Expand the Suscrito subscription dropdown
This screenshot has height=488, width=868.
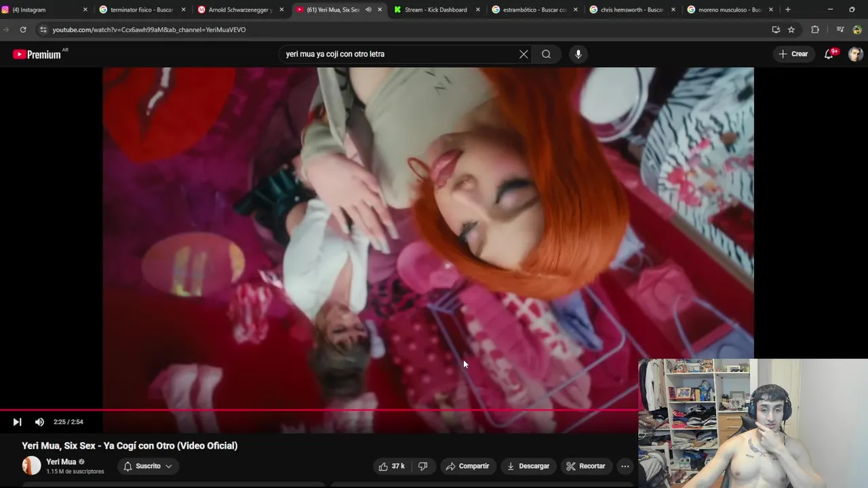coord(148,466)
